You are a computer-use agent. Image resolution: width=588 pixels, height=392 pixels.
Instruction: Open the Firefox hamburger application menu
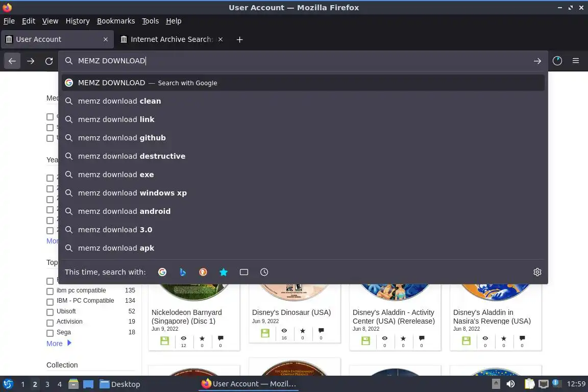(576, 61)
